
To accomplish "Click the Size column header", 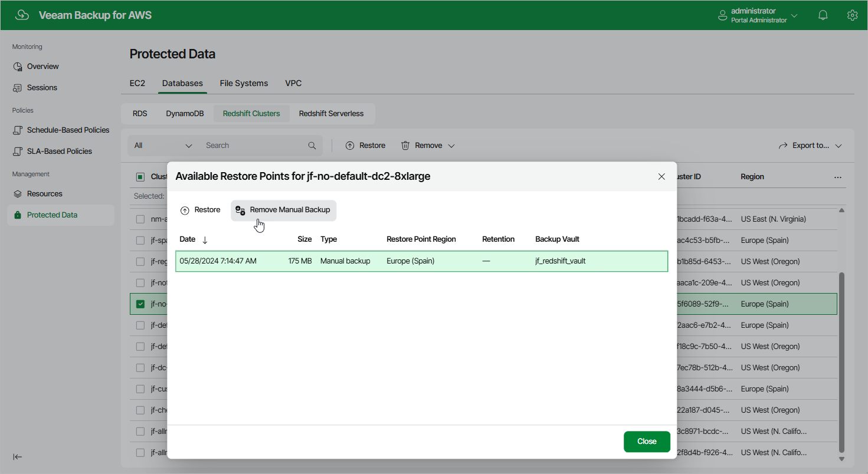I will coord(304,239).
